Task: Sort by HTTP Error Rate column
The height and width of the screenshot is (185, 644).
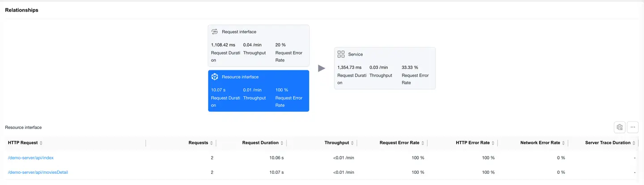Action: [x=493, y=143]
